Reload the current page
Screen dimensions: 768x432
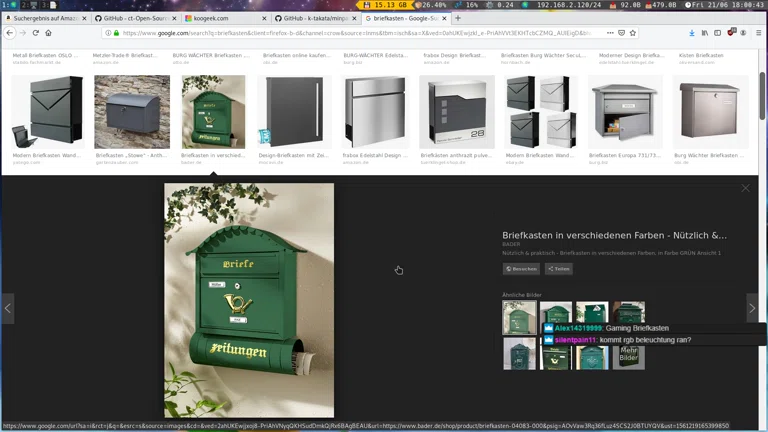tap(36, 33)
